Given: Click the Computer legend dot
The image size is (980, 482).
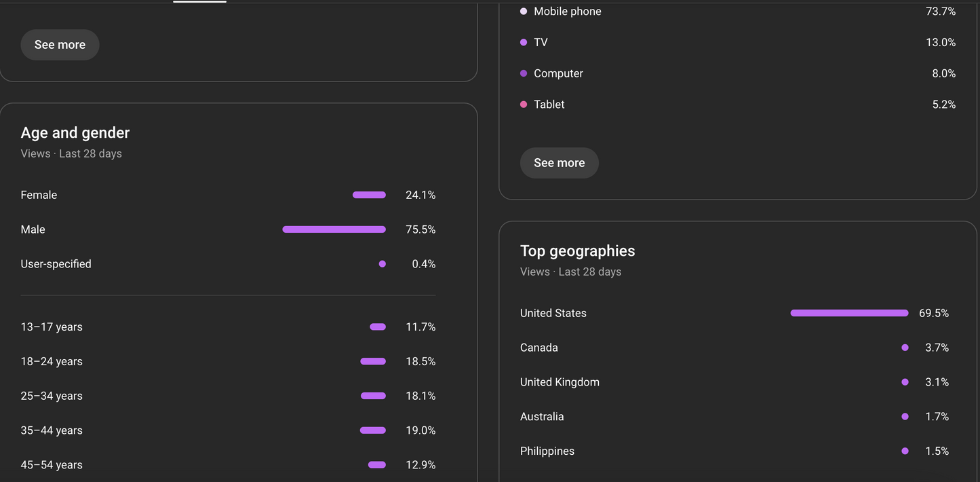Looking at the screenshot, I should click(x=524, y=73).
